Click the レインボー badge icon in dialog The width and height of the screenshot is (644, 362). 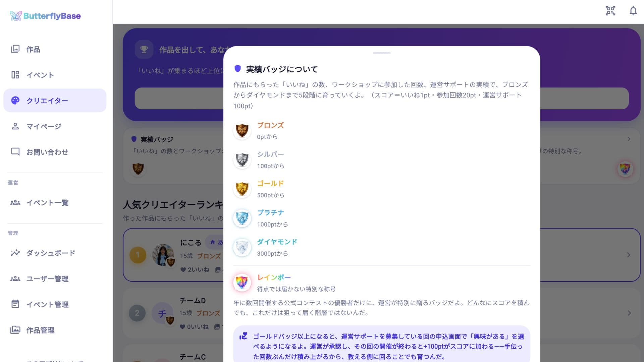pyautogui.click(x=242, y=283)
